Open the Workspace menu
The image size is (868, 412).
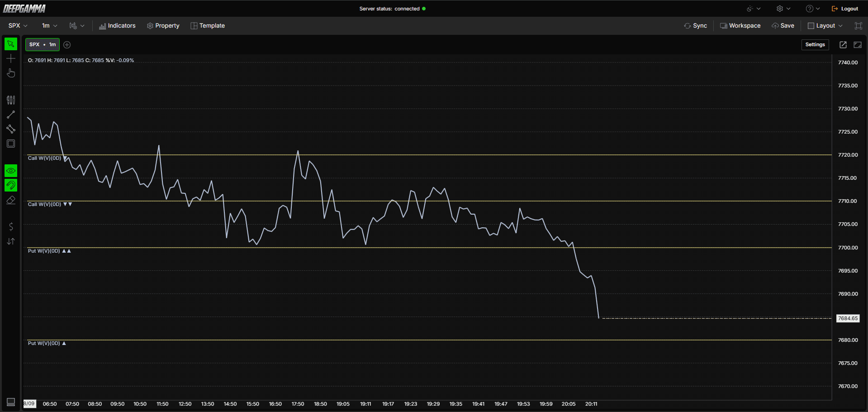(x=740, y=26)
